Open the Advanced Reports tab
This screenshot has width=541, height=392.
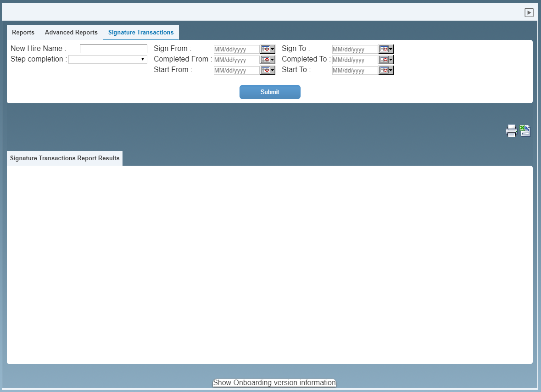[x=71, y=33]
